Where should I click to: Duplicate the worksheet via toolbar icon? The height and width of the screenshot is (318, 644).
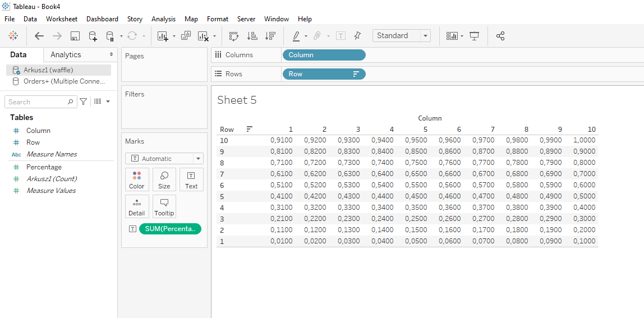coord(186,36)
